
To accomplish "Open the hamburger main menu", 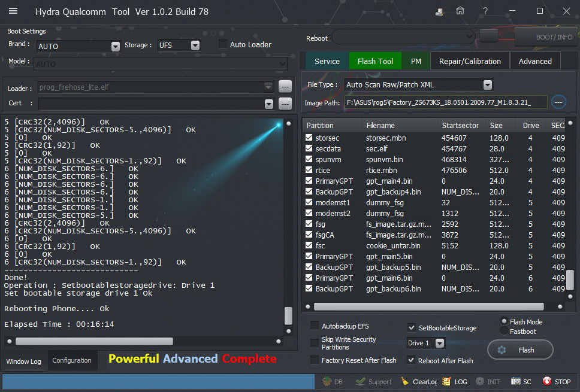I will coord(13,11).
